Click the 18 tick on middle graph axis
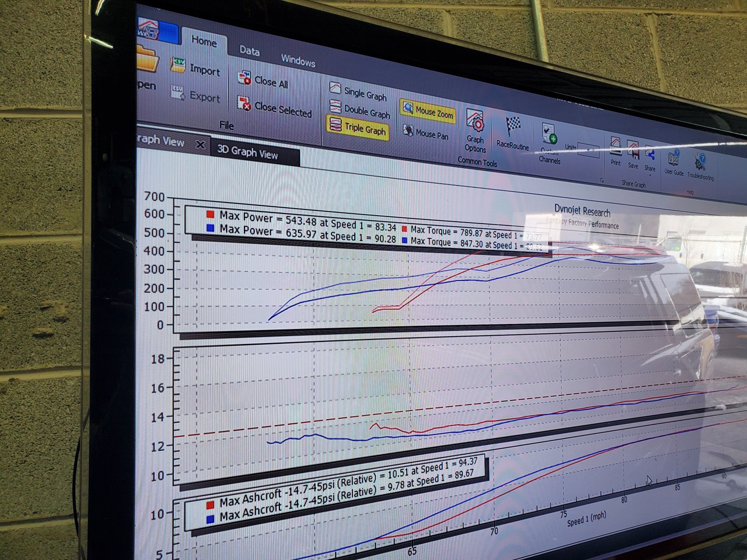Image resolution: width=747 pixels, height=560 pixels. 158,358
